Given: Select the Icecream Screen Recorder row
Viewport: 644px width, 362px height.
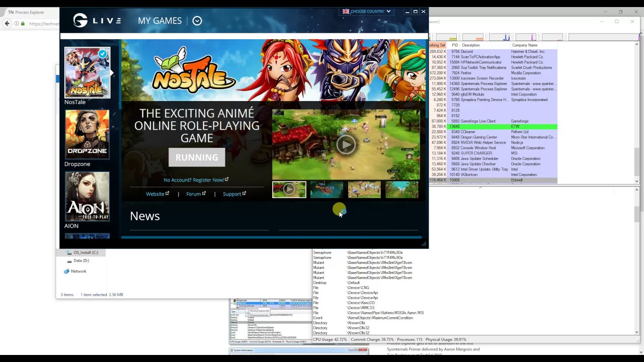Looking at the screenshot, I should coord(493,78).
